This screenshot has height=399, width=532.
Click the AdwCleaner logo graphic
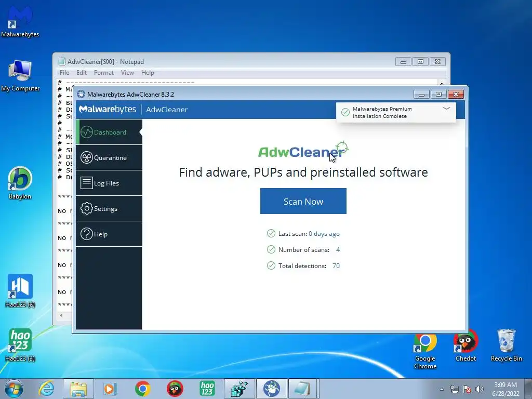coord(303,150)
